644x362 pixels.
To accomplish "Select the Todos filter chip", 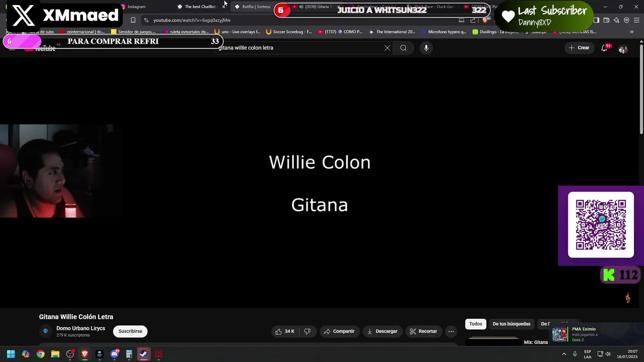I will [x=475, y=324].
